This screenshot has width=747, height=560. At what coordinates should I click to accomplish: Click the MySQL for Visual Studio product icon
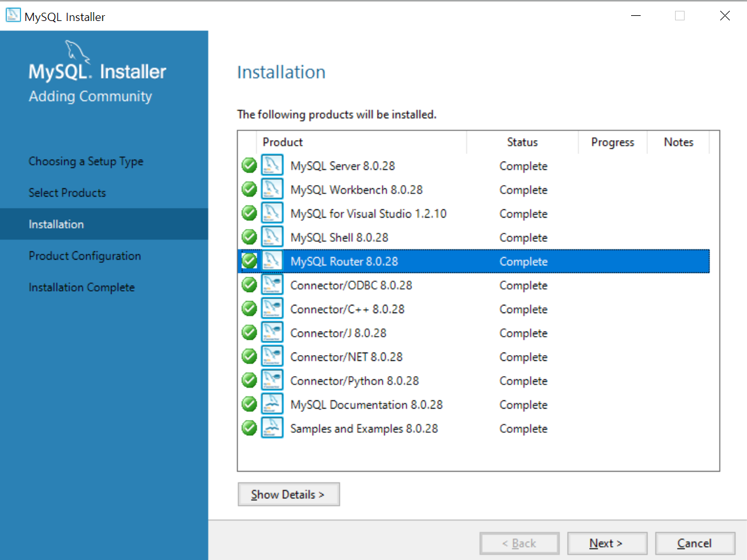click(x=272, y=213)
